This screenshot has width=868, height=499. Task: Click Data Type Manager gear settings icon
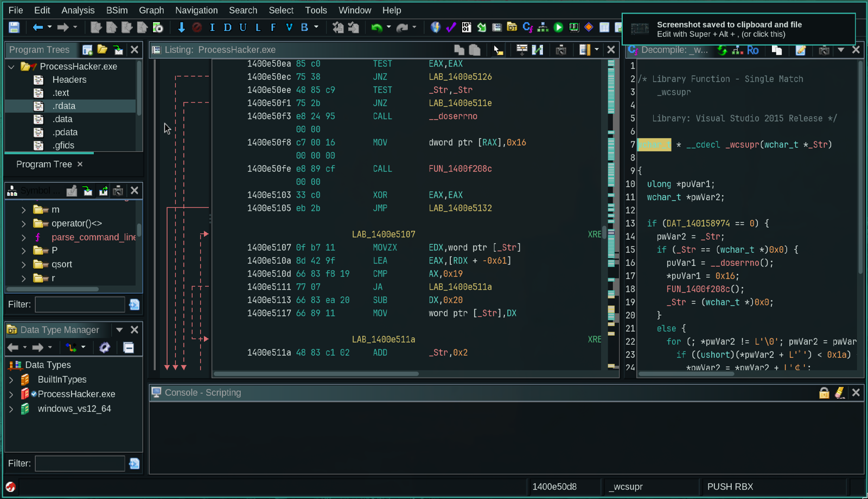(x=105, y=347)
